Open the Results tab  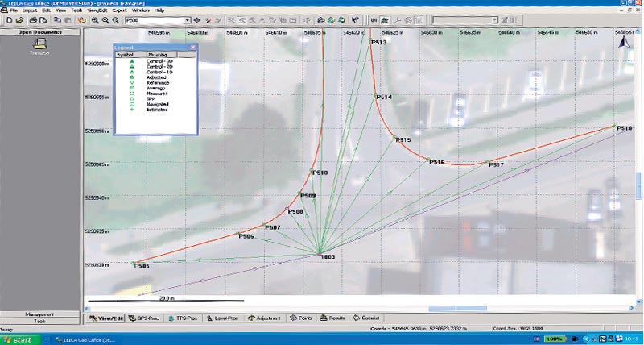click(333, 318)
